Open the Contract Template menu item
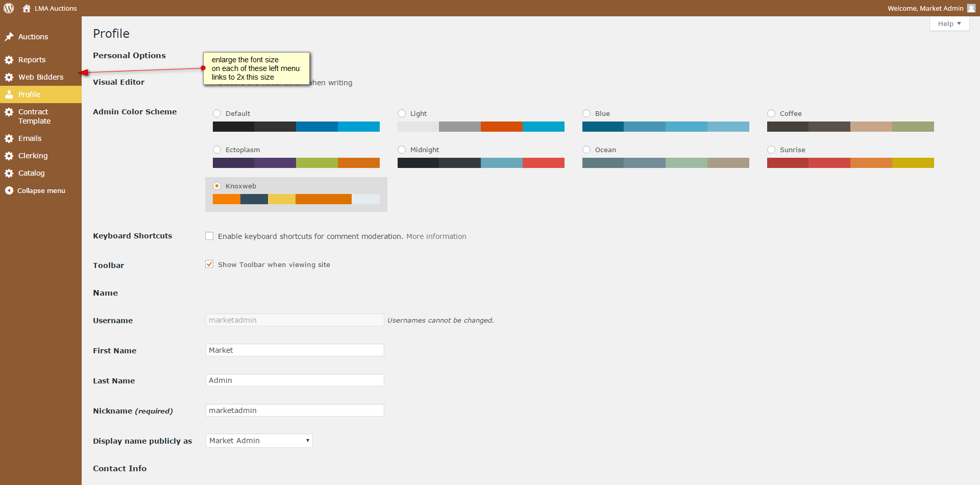 click(41, 116)
